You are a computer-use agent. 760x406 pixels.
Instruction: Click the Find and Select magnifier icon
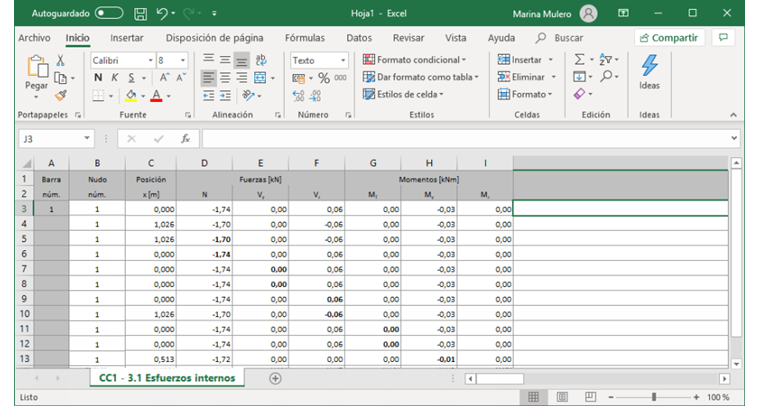tap(606, 76)
